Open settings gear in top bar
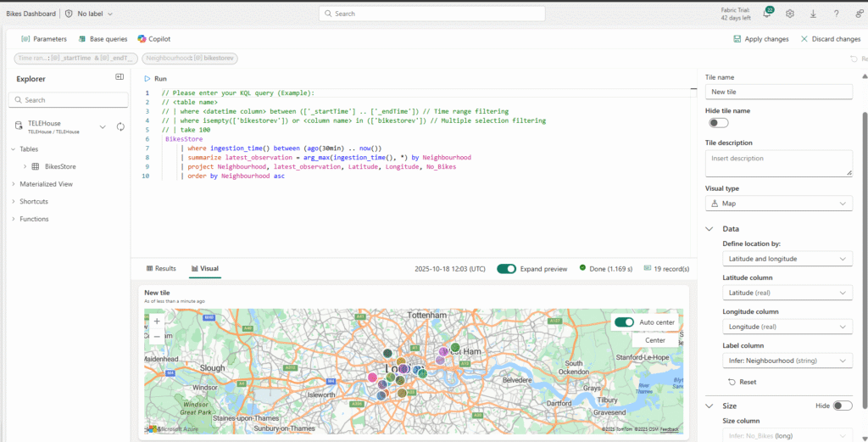868x442 pixels. point(790,14)
